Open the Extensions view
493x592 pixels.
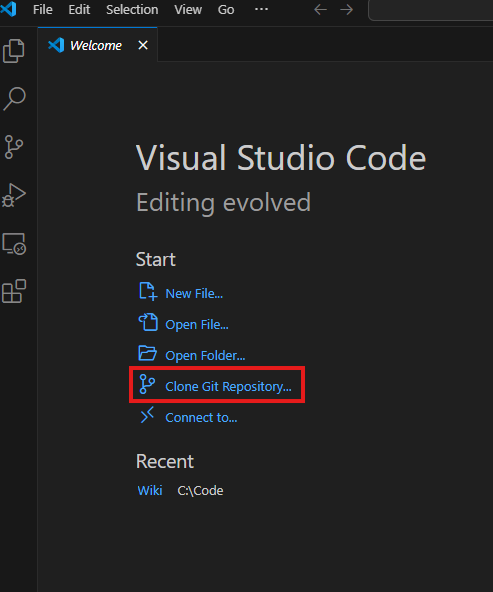pyautogui.click(x=14, y=291)
